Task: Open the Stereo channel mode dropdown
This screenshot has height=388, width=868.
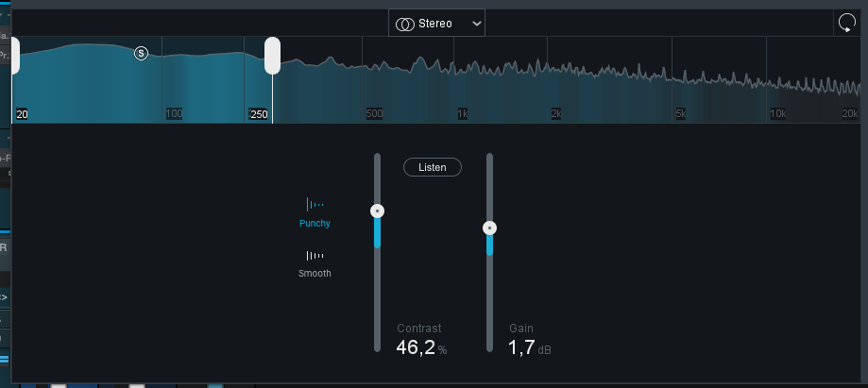Action: pyautogui.click(x=436, y=24)
